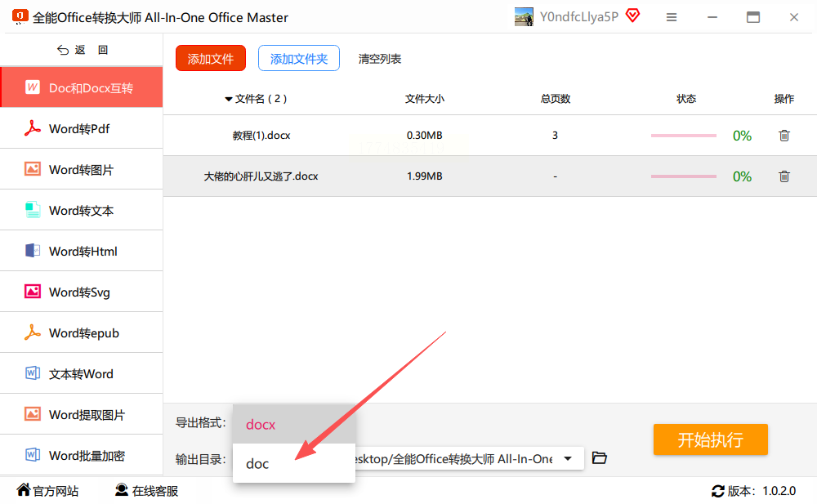Image resolution: width=817 pixels, height=504 pixels.
Task: Click the 操作 column header
Action: click(x=784, y=99)
